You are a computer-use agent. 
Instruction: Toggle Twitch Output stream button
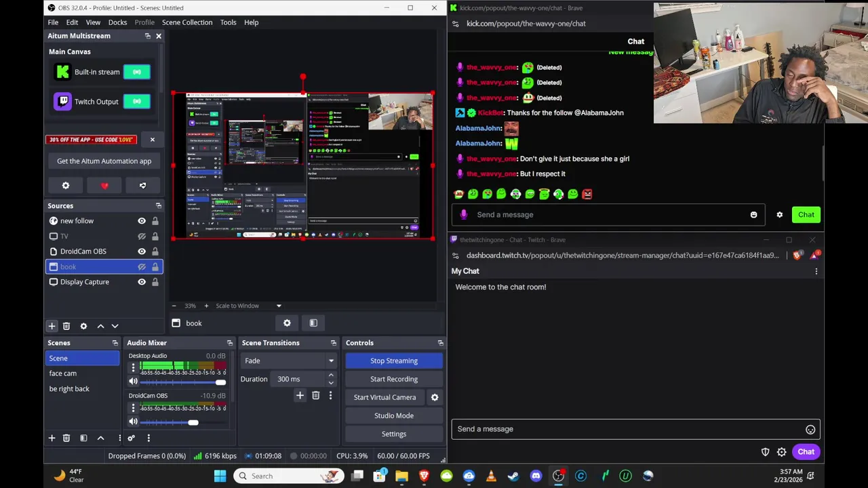(136, 102)
